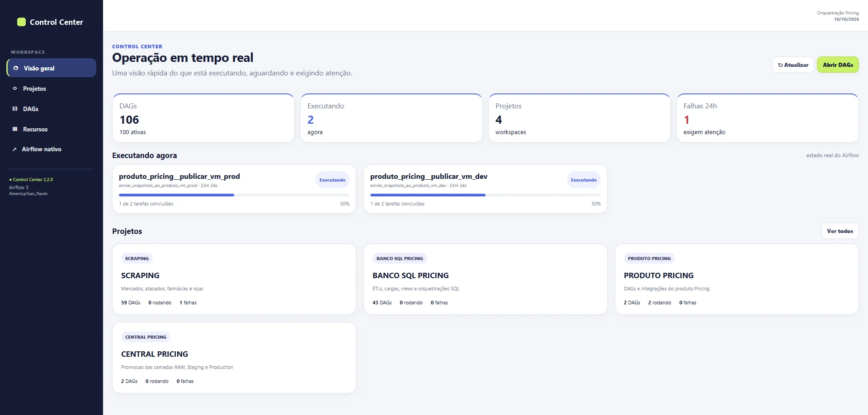The image size is (868, 415).
Task: Open the BANCO SQL PRICING project heading
Action: click(x=410, y=275)
